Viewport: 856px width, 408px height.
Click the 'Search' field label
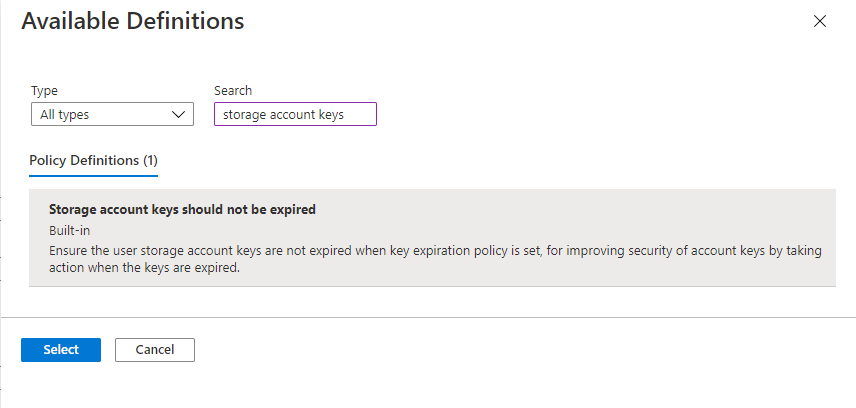pos(233,91)
